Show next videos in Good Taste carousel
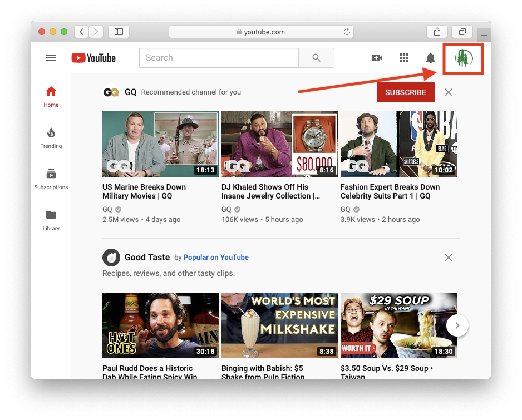This screenshot has height=420, width=522. tap(457, 325)
